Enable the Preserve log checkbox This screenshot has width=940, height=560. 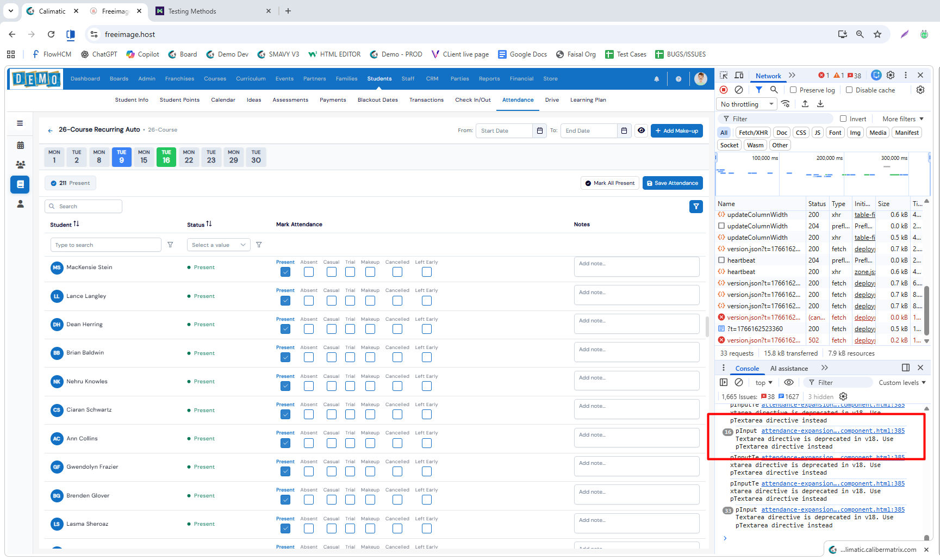point(793,90)
